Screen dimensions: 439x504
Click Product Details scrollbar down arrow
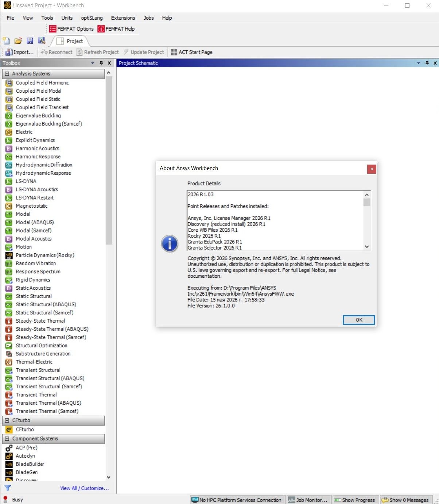coord(367,247)
